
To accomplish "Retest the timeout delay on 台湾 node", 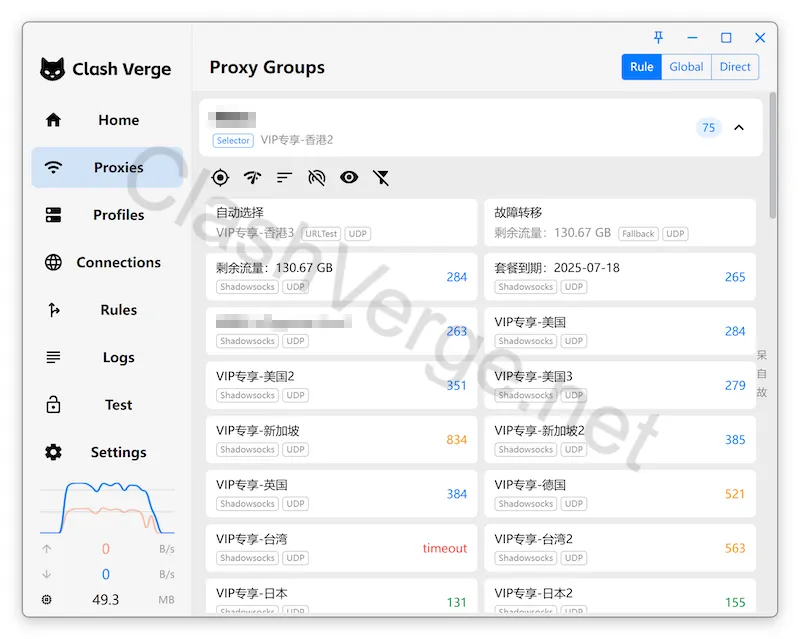I will tap(444, 548).
